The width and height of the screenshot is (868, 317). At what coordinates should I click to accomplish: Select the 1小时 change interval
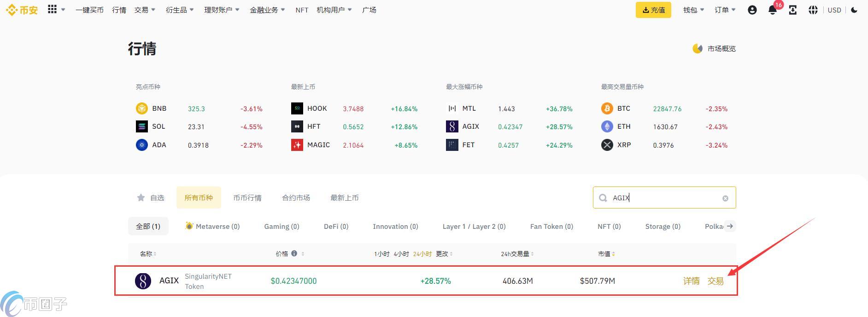coord(381,254)
